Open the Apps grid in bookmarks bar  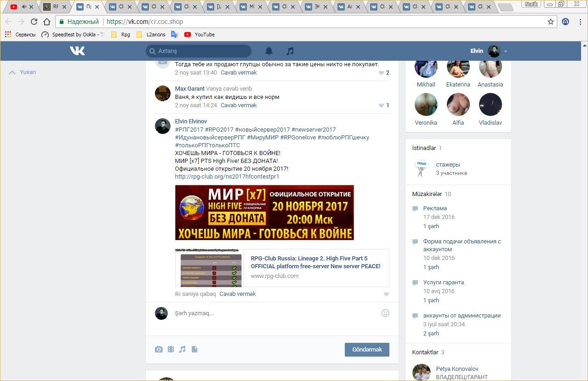pyautogui.click(x=8, y=35)
